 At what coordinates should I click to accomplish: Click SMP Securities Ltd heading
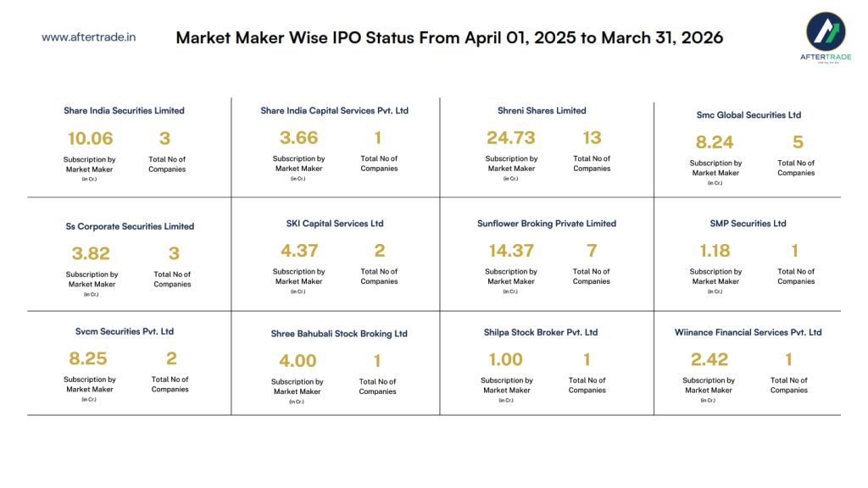748,224
